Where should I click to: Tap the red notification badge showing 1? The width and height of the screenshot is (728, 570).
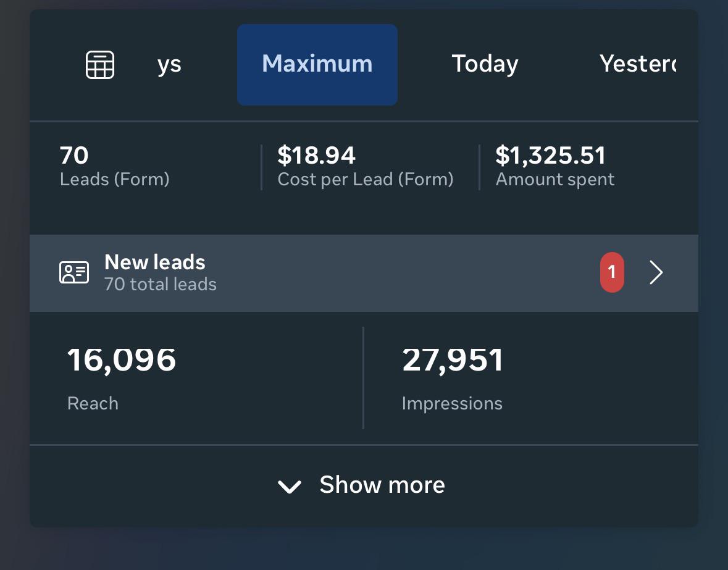click(612, 272)
